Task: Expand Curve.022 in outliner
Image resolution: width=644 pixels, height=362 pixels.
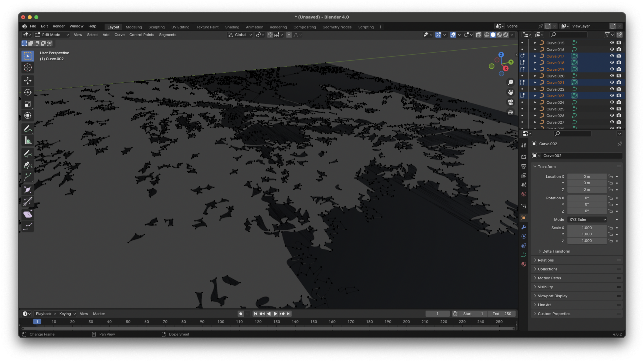Action: click(x=535, y=89)
